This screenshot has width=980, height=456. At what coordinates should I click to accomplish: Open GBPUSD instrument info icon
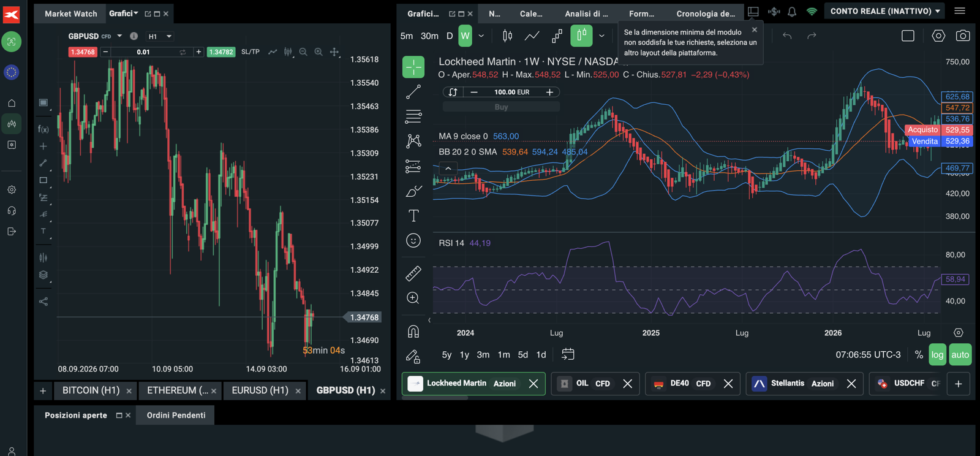point(134,36)
